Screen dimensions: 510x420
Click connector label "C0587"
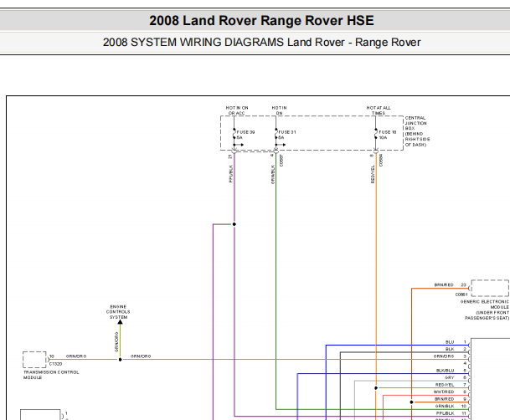point(281,161)
